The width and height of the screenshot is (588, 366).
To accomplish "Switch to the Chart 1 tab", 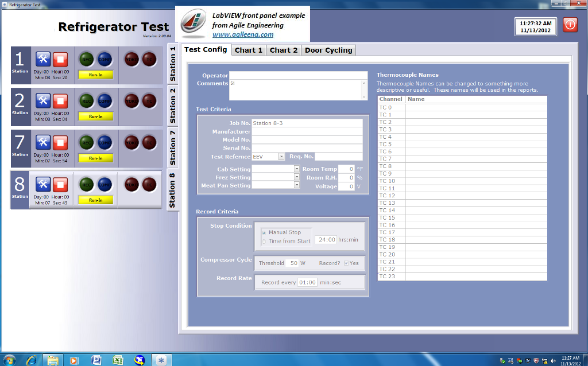I will (x=248, y=50).
